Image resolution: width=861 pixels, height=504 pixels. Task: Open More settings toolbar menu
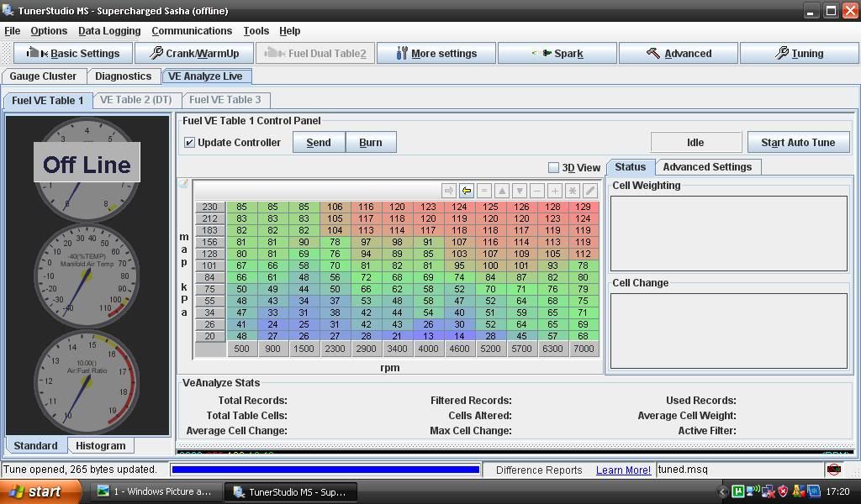click(x=436, y=53)
